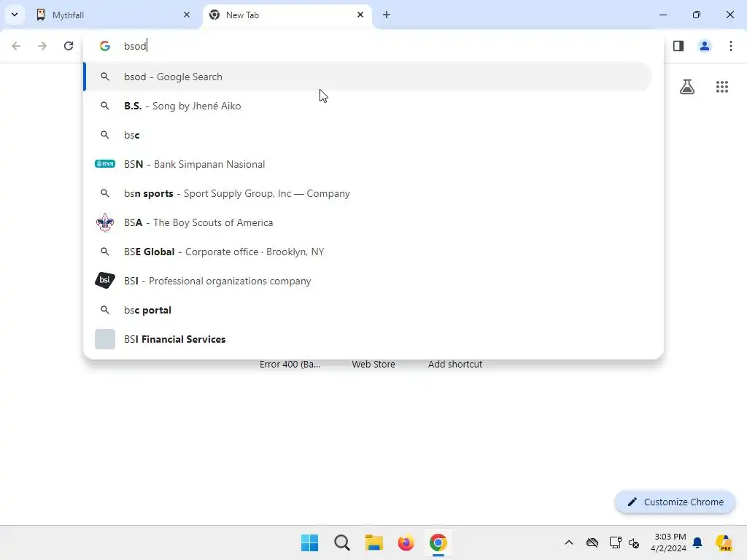747x560 pixels.
Task: Open the profile avatar menu
Action: pyautogui.click(x=705, y=46)
